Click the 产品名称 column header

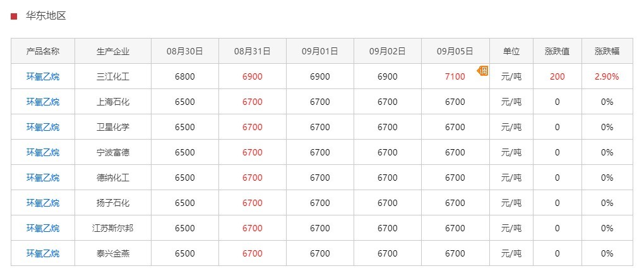coord(43,51)
